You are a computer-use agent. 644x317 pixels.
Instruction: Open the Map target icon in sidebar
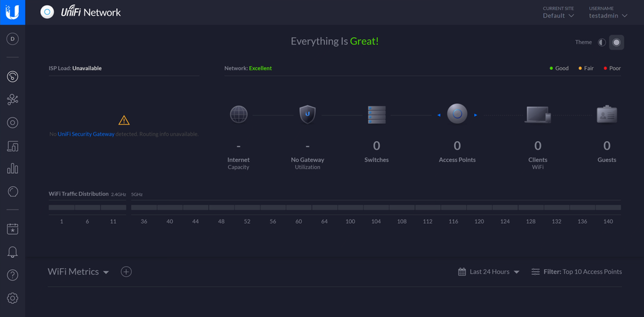[x=13, y=123]
